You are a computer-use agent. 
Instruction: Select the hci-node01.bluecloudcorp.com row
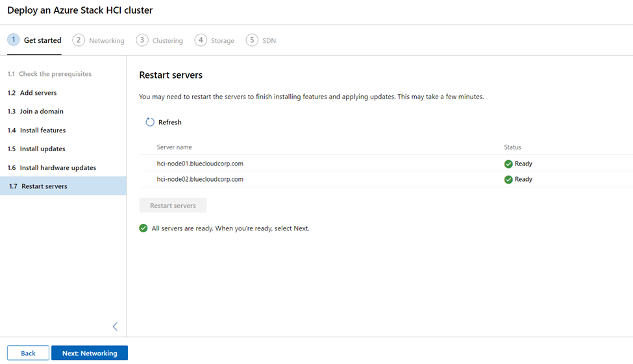coord(386,164)
